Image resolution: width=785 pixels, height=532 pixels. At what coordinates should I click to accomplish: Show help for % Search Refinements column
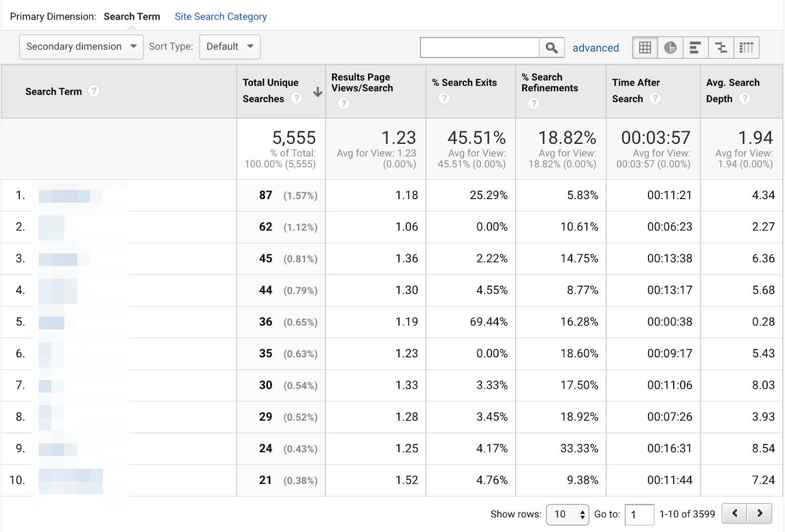533,103
